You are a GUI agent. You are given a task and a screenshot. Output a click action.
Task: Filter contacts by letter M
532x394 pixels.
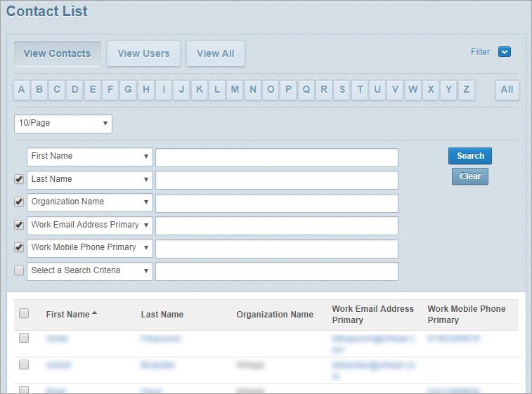tap(235, 90)
